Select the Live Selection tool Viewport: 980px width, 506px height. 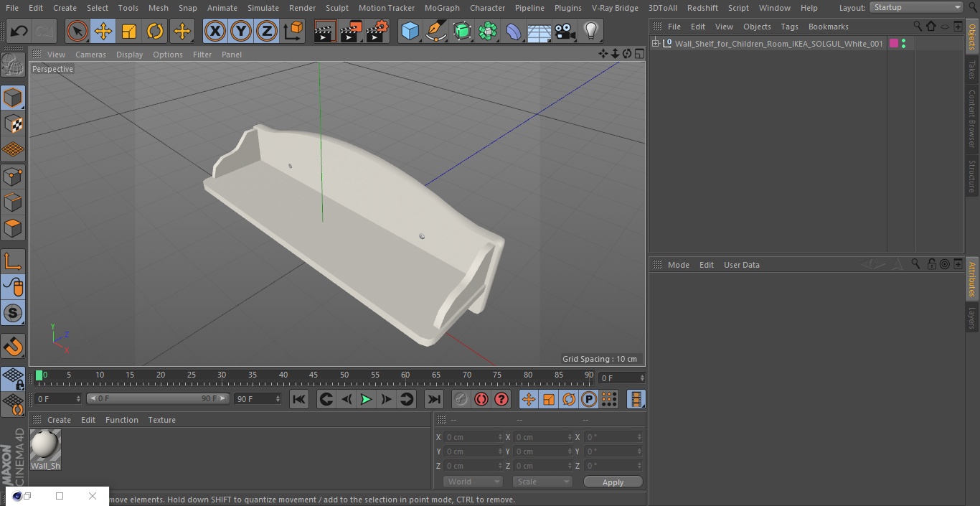[x=77, y=32]
